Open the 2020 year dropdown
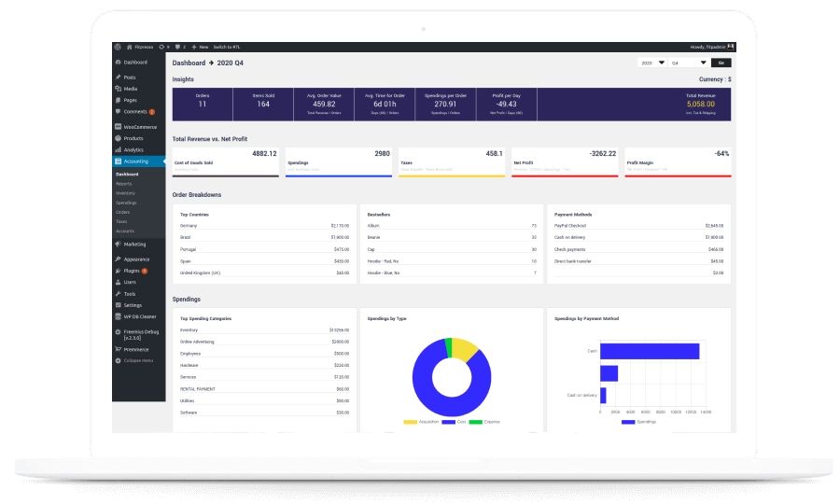The width and height of the screenshot is (840, 504). [x=652, y=63]
